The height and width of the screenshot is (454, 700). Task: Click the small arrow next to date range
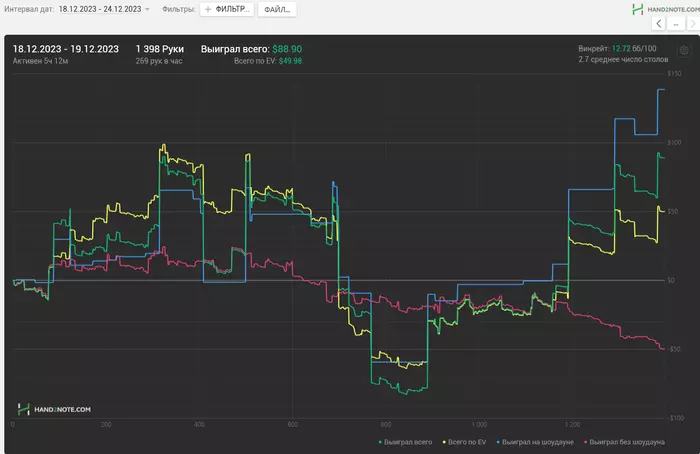pyautogui.click(x=147, y=9)
